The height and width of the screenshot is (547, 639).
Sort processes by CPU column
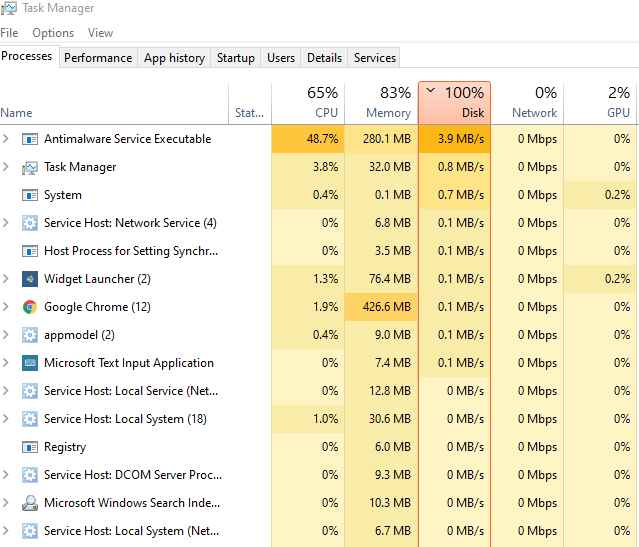pyautogui.click(x=308, y=104)
